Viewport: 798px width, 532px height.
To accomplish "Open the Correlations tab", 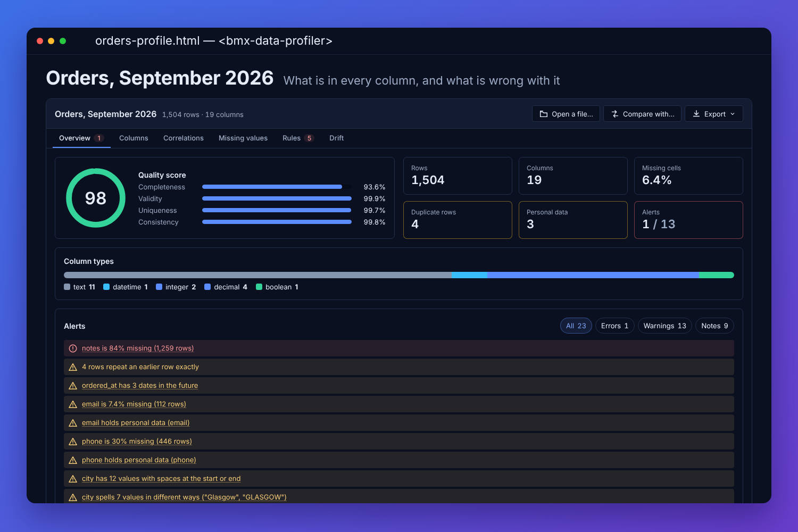I will [x=184, y=138].
